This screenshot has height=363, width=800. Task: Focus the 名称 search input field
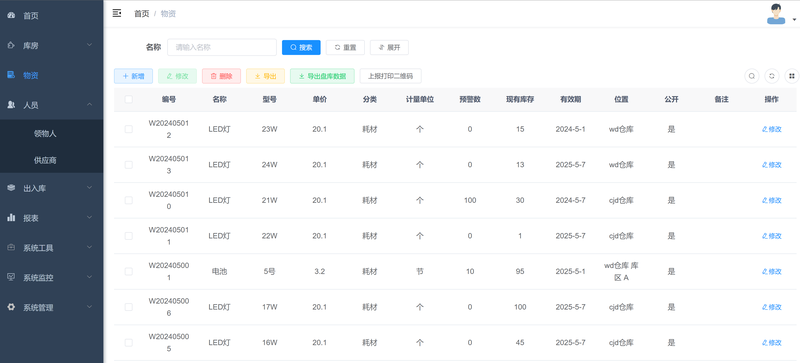(x=222, y=47)
